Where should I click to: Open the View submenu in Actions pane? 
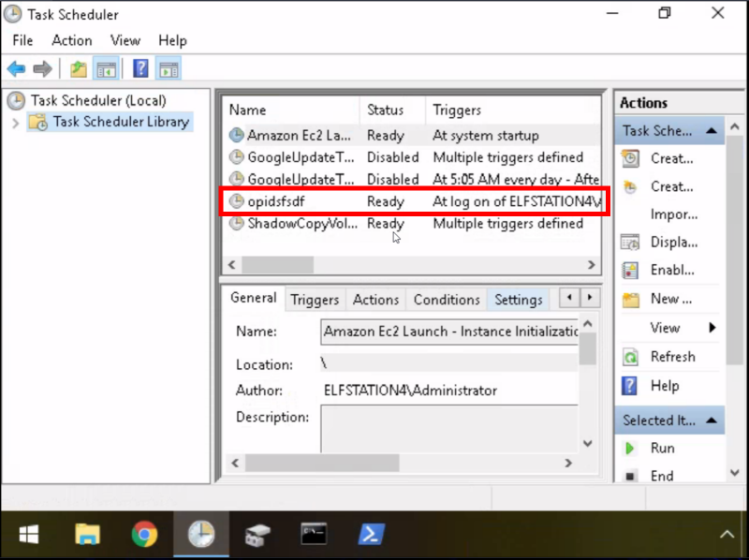point(683,328)
